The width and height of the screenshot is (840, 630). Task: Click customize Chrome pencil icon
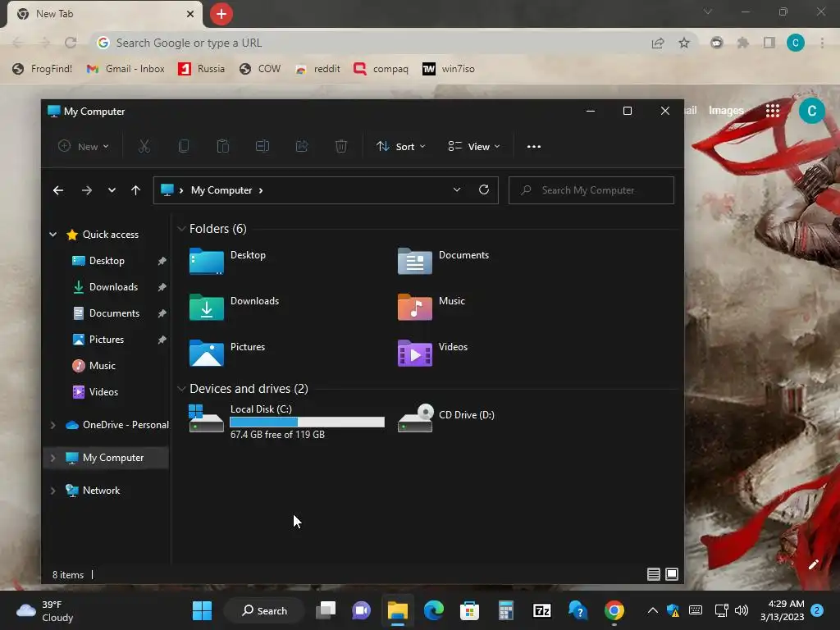coord(813,564)
